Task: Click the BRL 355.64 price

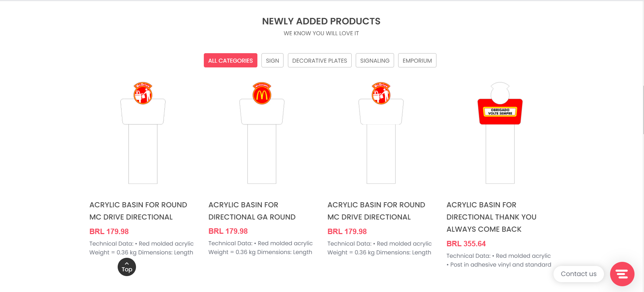Action: pyautogui.click(x=466, y=244)
